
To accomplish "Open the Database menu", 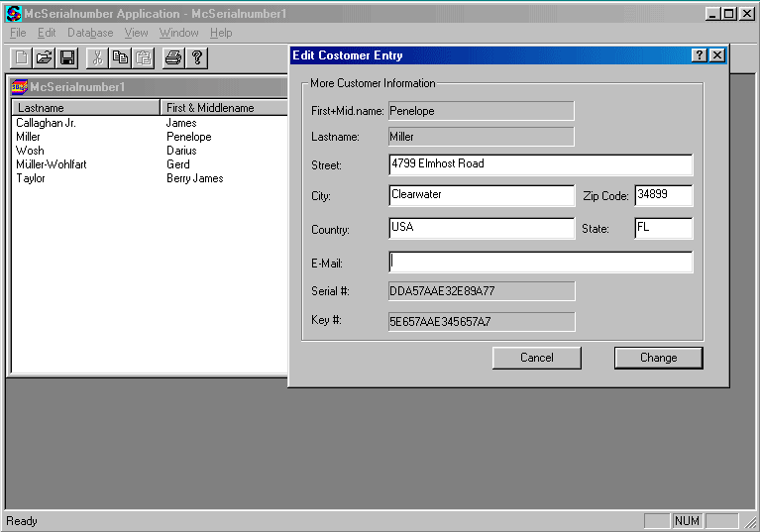I will click(x=90, y=33).
